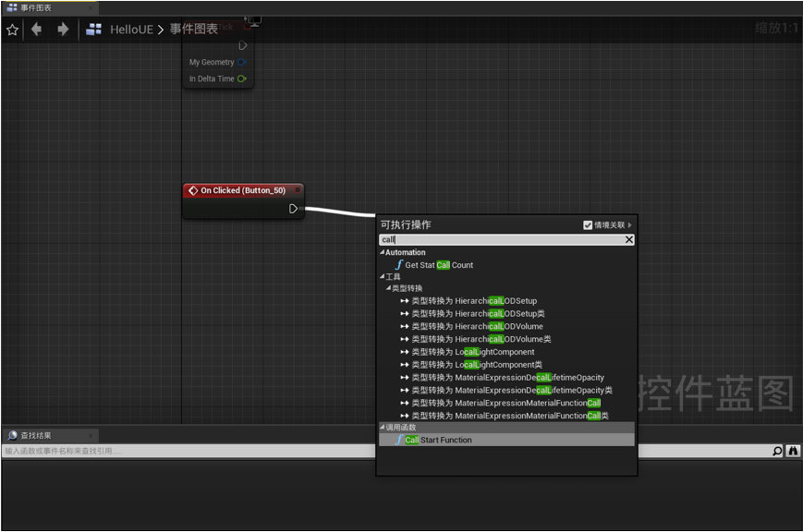This screenshot has height=532, width=803.
Task: Clear the action search with X
Action: (629, 239)
